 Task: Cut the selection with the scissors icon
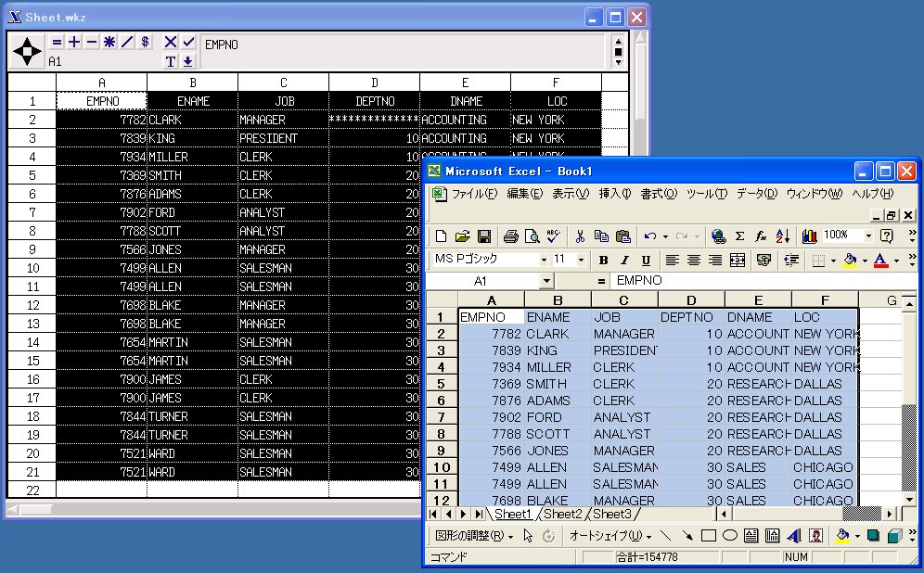point(580,236)
